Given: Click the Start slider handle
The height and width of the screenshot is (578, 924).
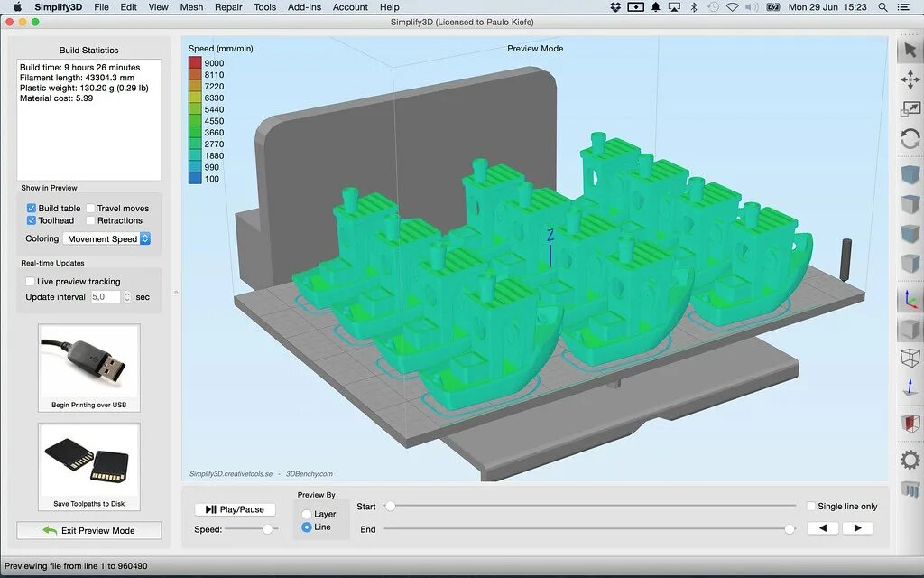Looking at the screenshot, I should click(390, 506).
